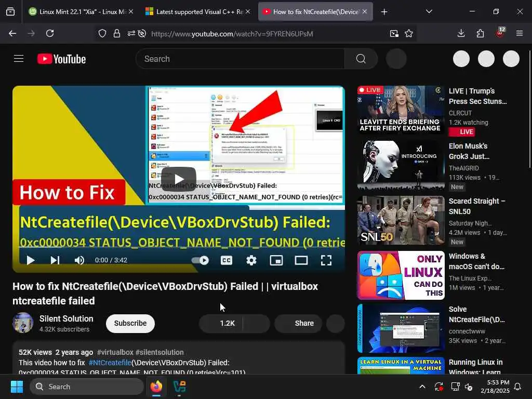Open the Scared Straight SNL50 thumbnail
532x399 pixels.
tap(401, 220)
